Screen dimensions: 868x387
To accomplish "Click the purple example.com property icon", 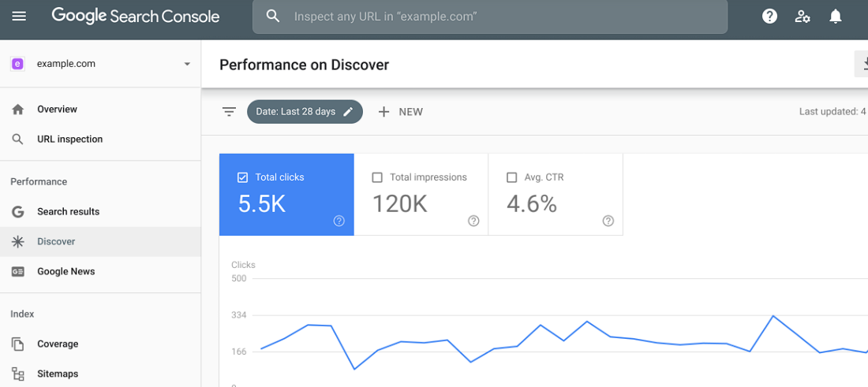I will (17, 64).
